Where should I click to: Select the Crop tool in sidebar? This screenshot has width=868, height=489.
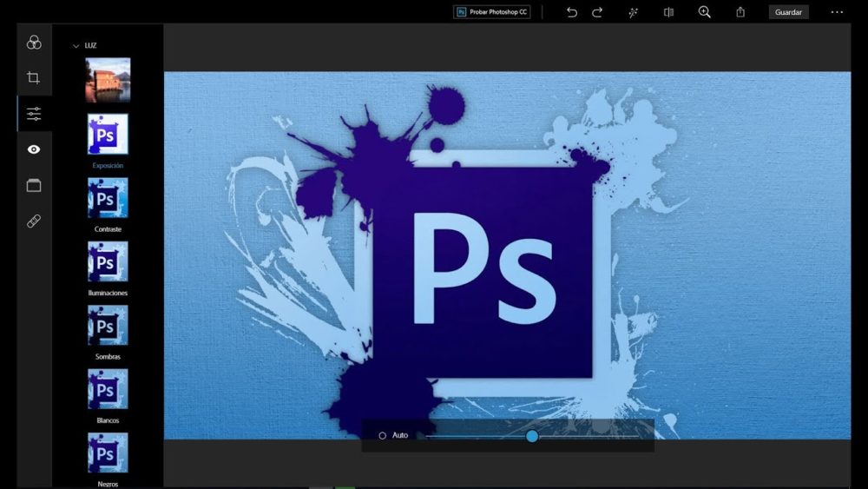point(33,77)
